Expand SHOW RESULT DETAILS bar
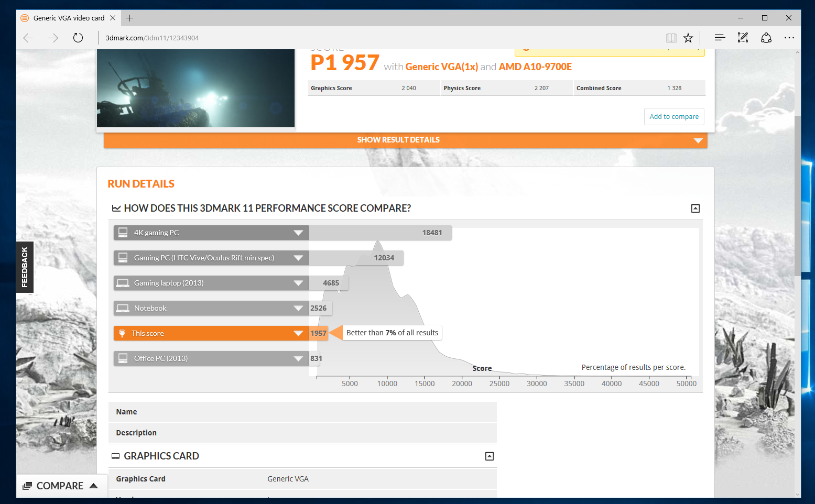This screenshot has width=815, height=504. [x=405, y=140]
